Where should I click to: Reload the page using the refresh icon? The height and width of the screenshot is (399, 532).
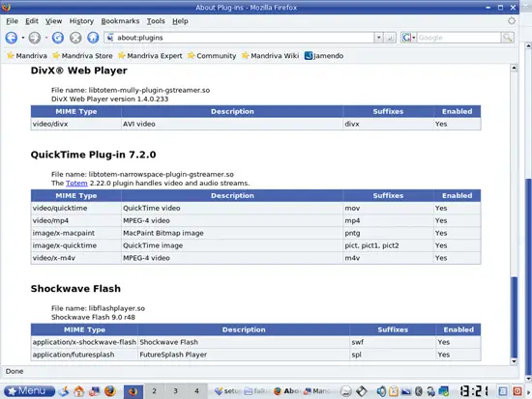click(x=58, y=38)
